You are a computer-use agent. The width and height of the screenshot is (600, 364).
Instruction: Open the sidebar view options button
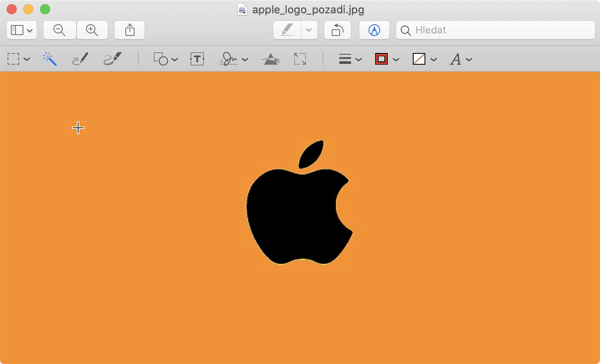click(x=22, y=30)
